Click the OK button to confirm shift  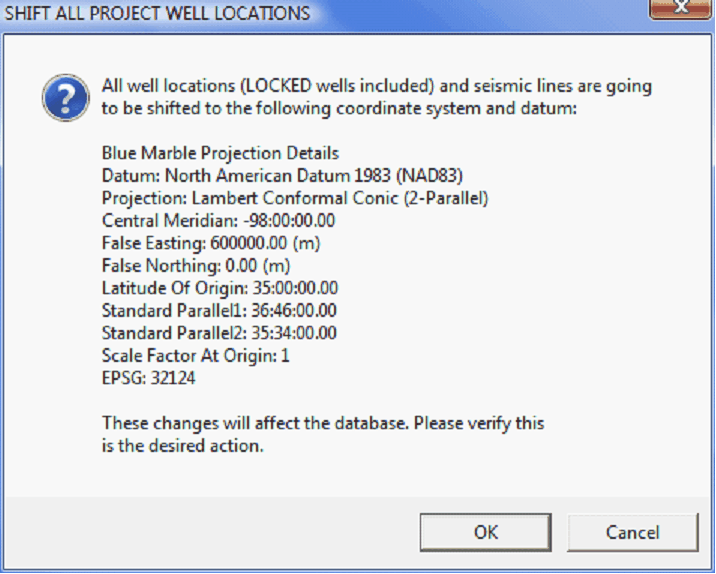(485, 532)
